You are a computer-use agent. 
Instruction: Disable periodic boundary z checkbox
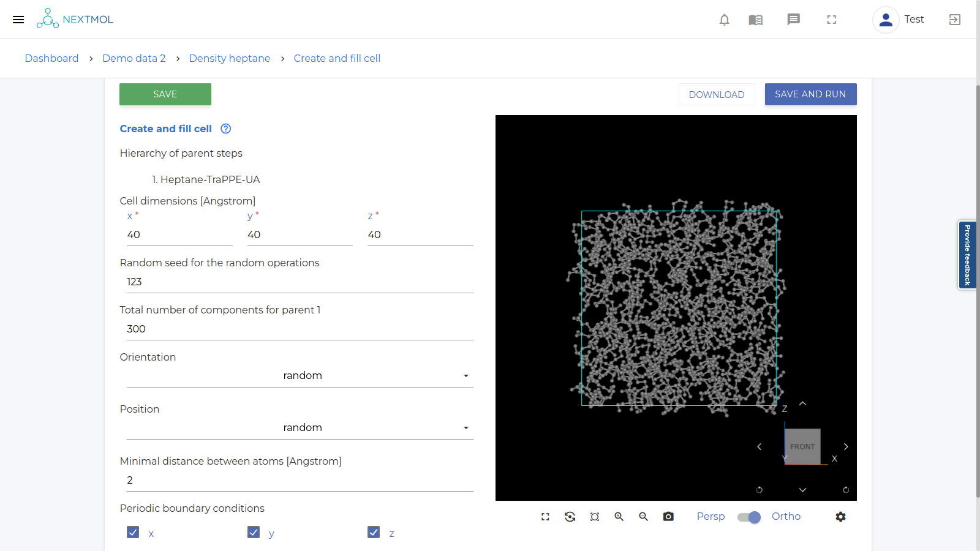pos(374,532)
